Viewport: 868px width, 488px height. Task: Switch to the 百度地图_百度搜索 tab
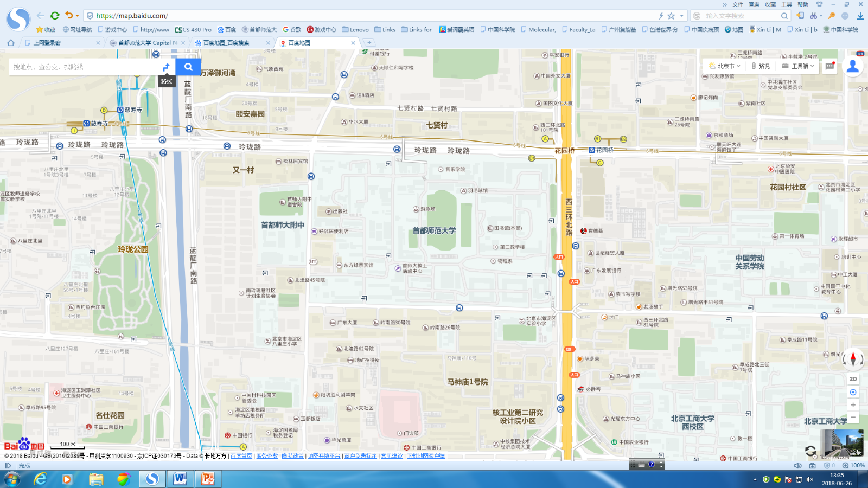[x=226, y=43]
